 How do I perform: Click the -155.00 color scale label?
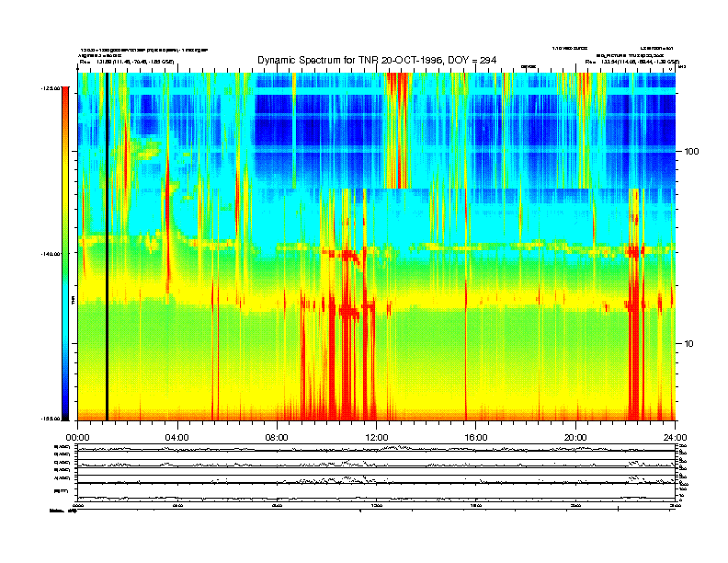[x=51, y=419]
